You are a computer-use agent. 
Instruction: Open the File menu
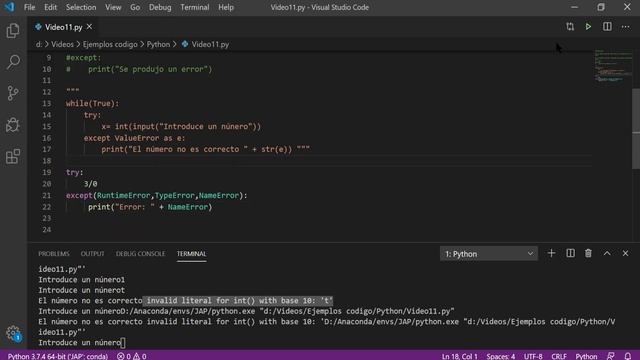(29, 7)
